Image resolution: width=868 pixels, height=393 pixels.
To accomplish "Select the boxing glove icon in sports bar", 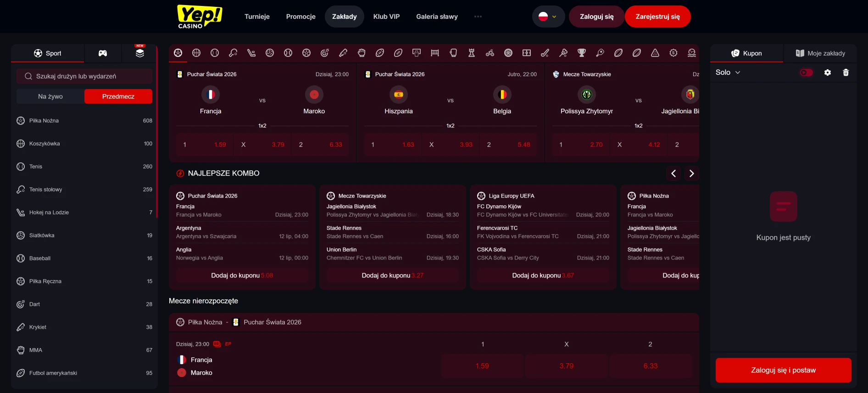I will [453, 53].
